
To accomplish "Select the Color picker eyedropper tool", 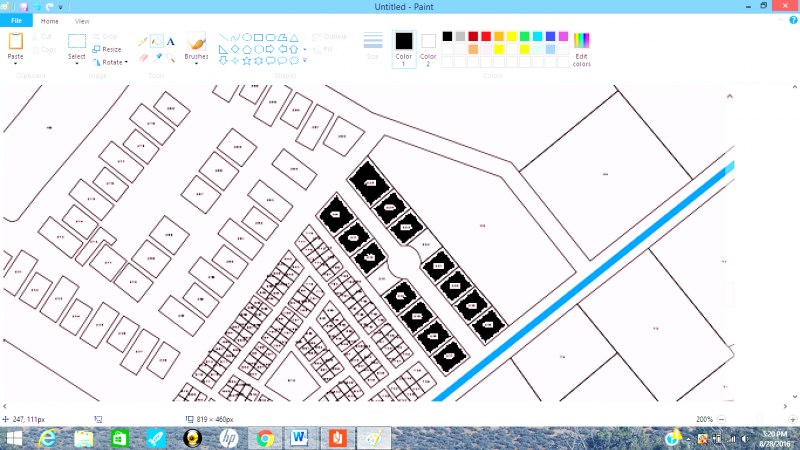I will (x=157, y=58).
